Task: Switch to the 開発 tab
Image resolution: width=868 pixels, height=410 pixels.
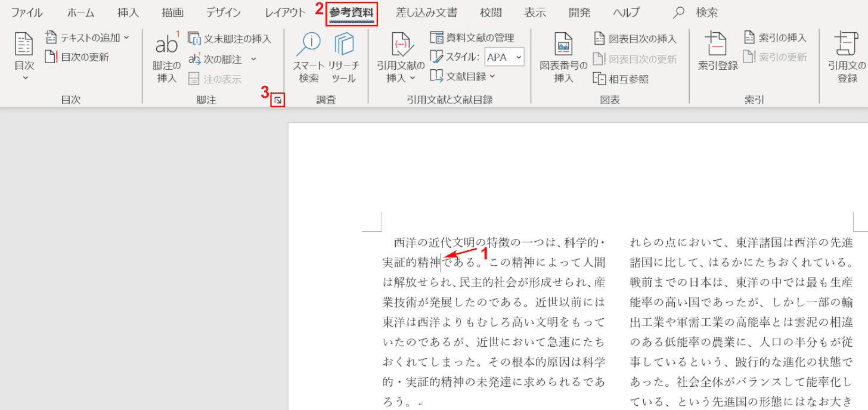Action: pos(579,12)
